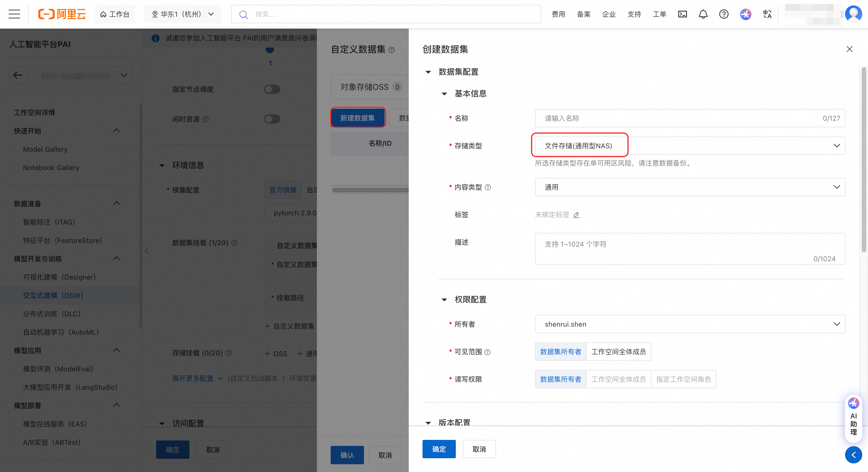868x472 pixels.
Task: Collapse the 权限配置 section
Action: [444, 300]
